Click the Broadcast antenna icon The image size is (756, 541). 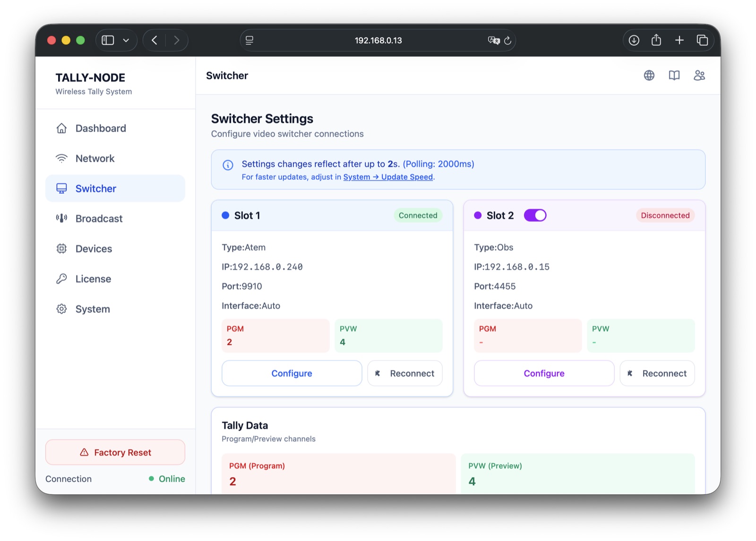pos(61,218)
